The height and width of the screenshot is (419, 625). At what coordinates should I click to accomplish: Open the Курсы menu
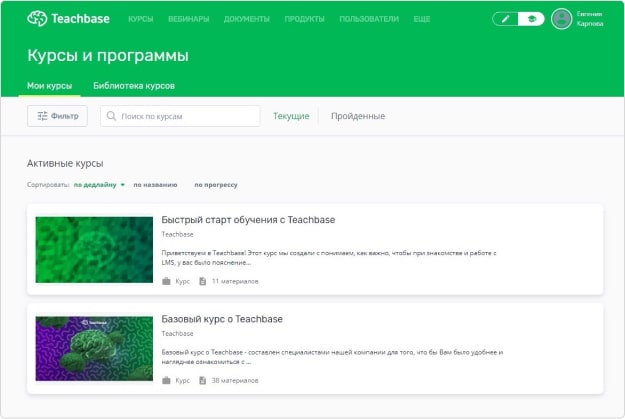pyautogui.click(x=141, y=19)
